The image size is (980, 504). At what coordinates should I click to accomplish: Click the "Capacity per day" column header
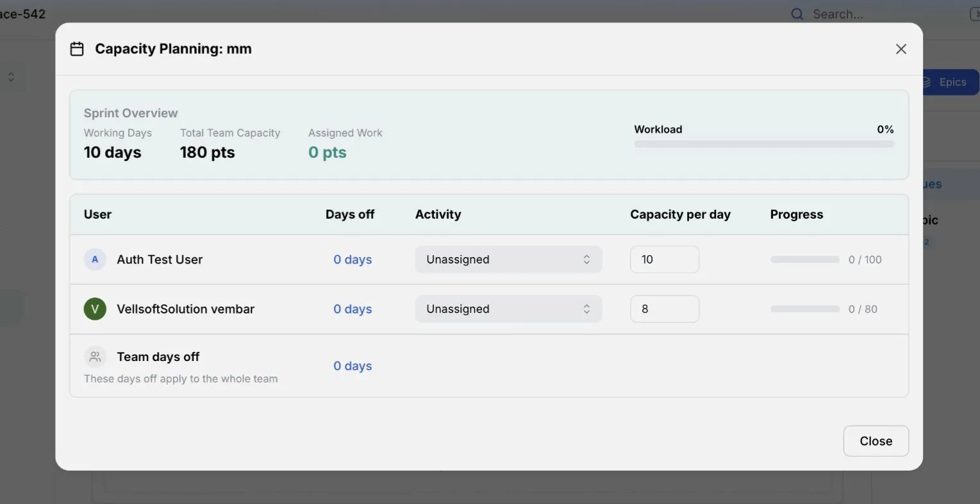(x=680, y=215)
